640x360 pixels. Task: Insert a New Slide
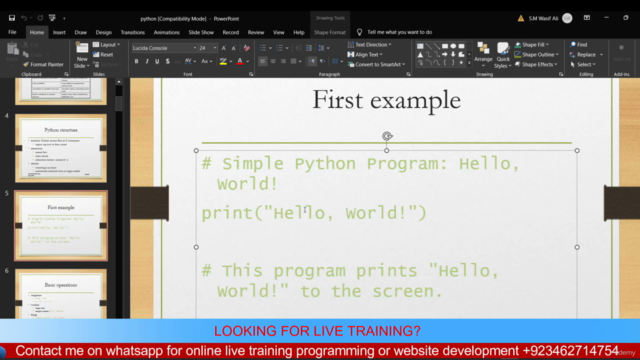click(x=82, y=55)
